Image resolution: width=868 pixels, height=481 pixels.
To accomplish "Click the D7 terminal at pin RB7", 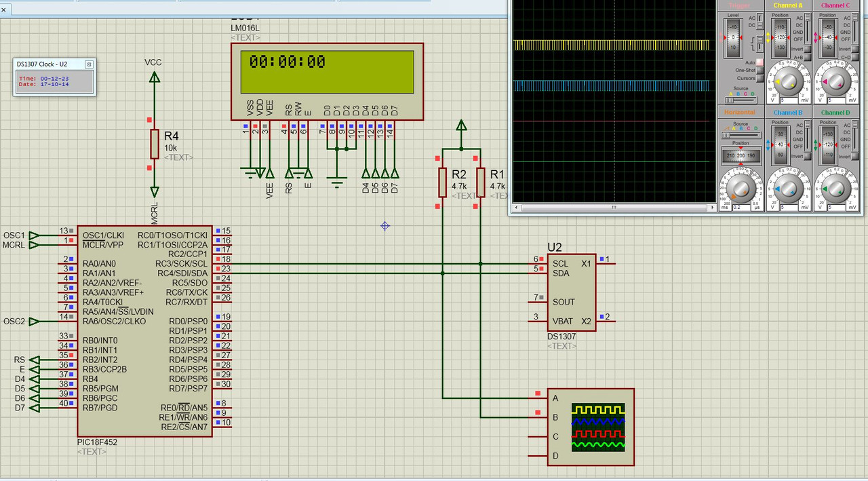I will pyautogui.click(x=33, y=408).
